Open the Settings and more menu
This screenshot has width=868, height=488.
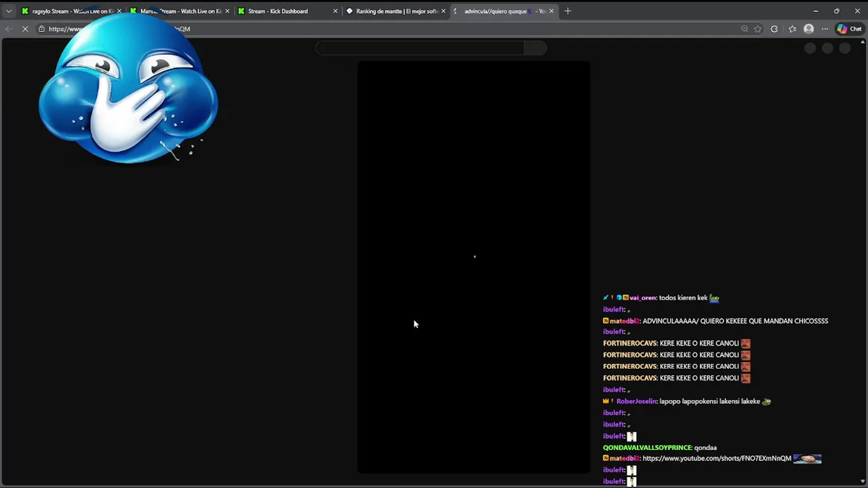pos(825,28)
